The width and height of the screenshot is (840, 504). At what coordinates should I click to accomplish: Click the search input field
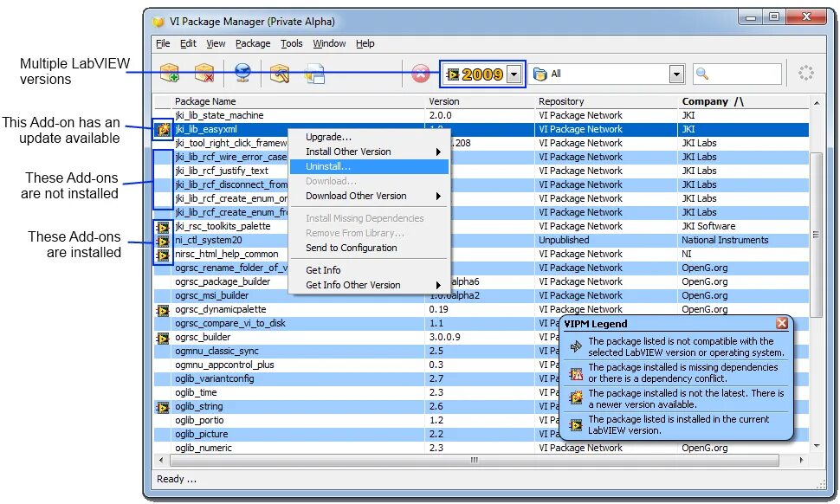(x=737, y=74)
